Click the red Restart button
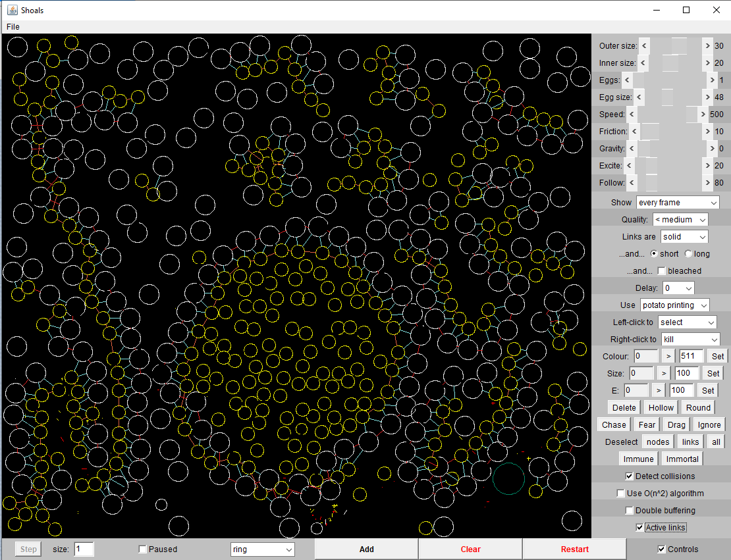This screenshot has width=731, height=560. click(x=574, y=549)
